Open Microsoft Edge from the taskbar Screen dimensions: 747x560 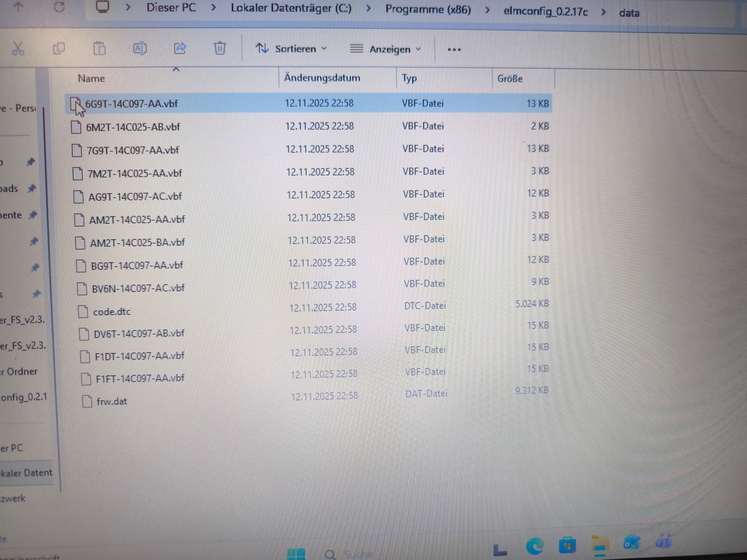point(535,546)
